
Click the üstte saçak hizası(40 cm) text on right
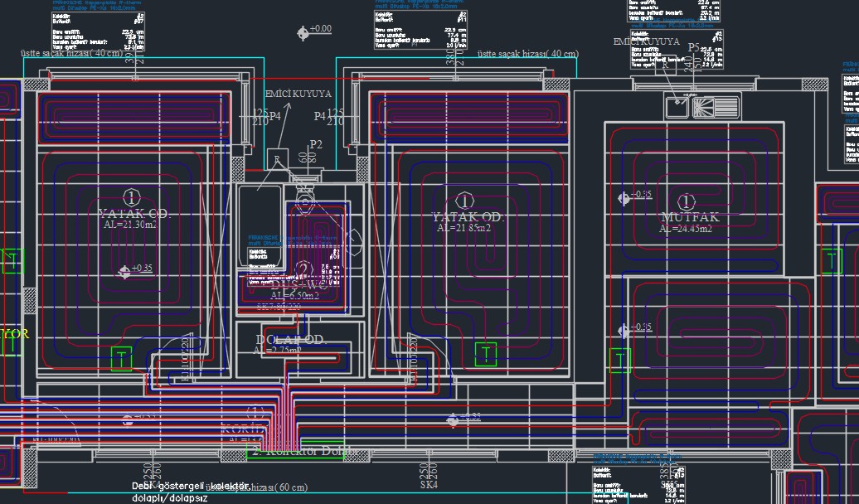tap(528, 54)
